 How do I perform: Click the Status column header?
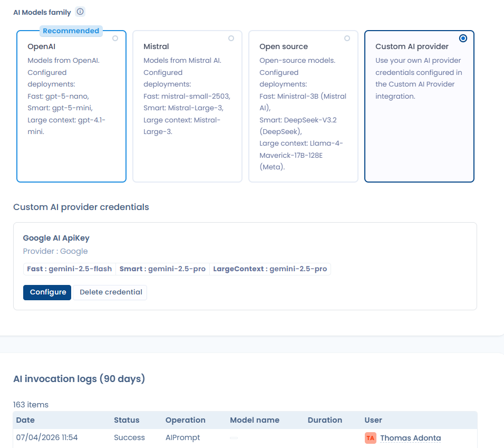coord(127,420)
